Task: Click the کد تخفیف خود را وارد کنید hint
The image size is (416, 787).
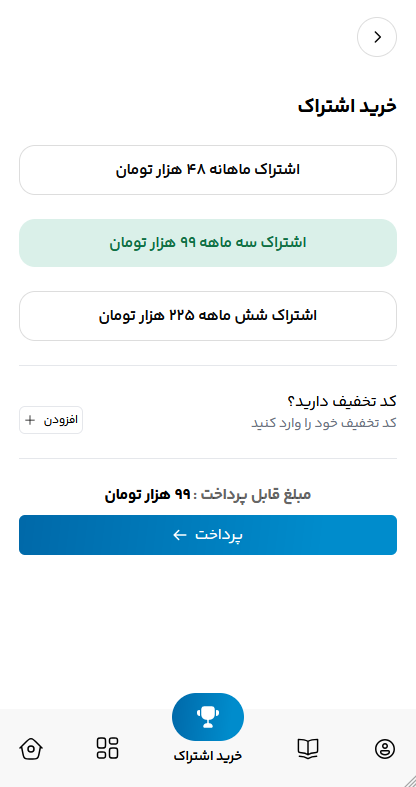Action: pos(324,423)
